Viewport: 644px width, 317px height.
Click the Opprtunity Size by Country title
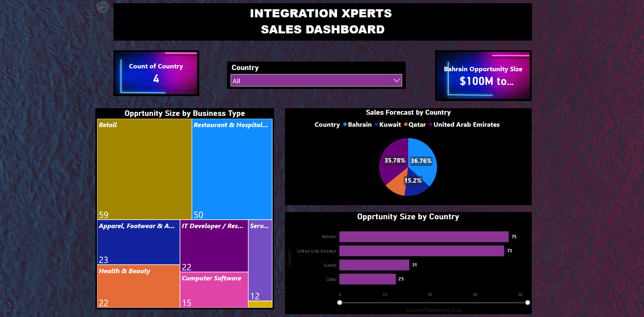(408, 217)
